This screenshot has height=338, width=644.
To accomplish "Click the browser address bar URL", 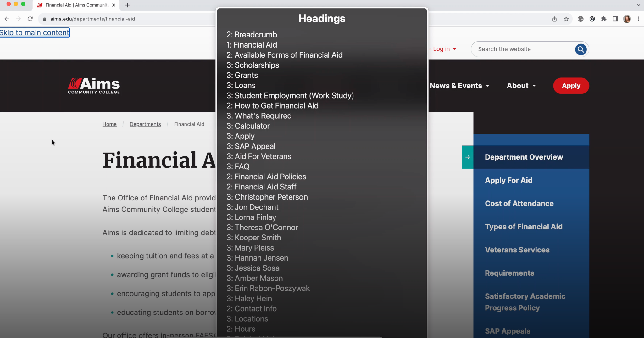I will point(92,19).
